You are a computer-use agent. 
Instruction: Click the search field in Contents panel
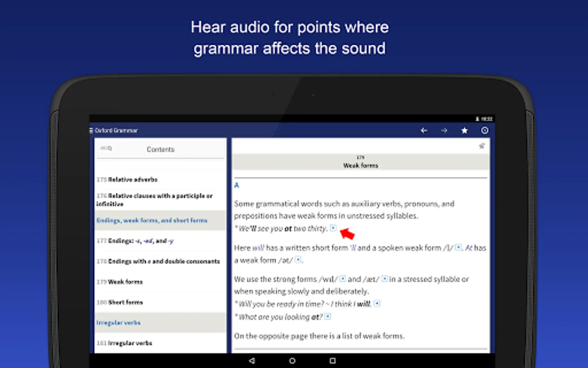click(106, 148)
